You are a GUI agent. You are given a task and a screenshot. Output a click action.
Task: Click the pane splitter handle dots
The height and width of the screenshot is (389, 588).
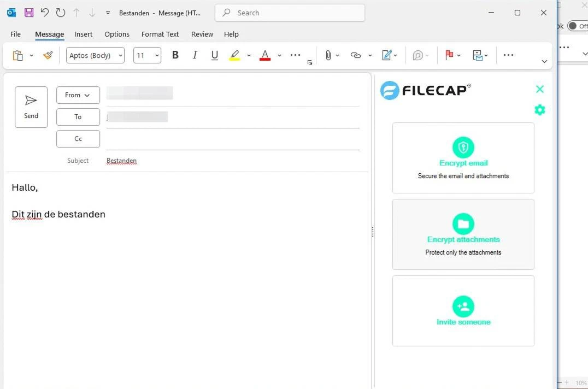(x=372, y=232)
